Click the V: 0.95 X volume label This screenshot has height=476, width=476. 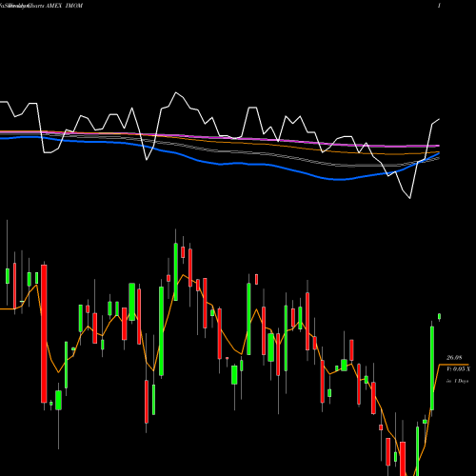tap(458, 369)
